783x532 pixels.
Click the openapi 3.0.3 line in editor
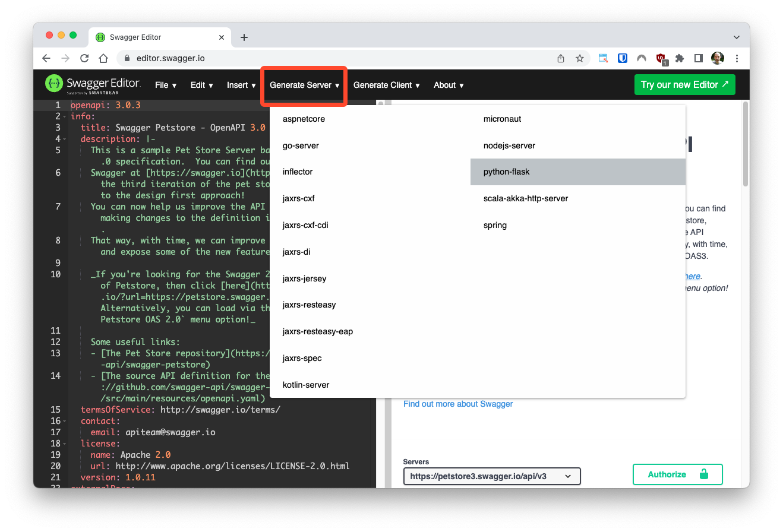pos(105,105)
